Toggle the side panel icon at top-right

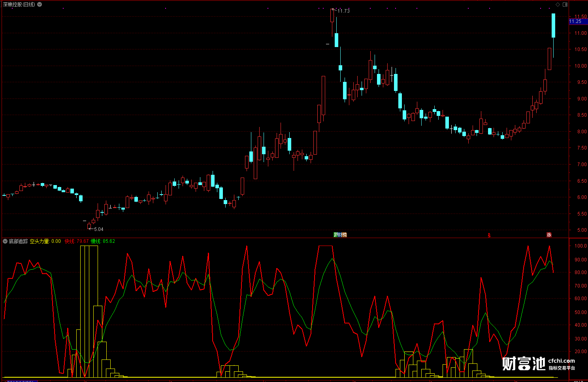point(565,4)
